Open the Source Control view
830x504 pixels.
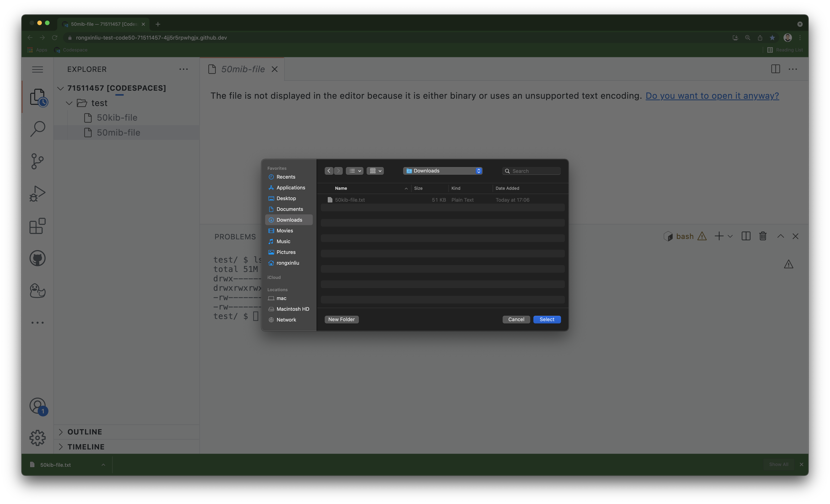tap(37, 161)
